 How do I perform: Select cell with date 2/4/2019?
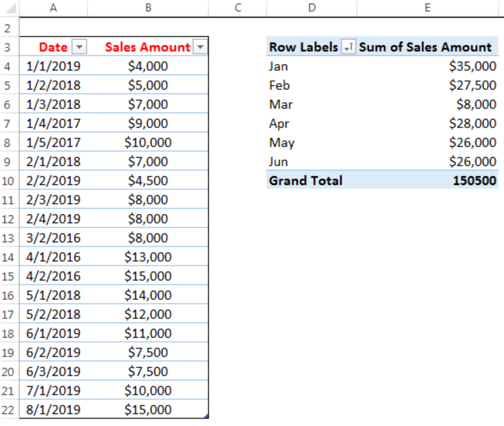click(53, 219)
